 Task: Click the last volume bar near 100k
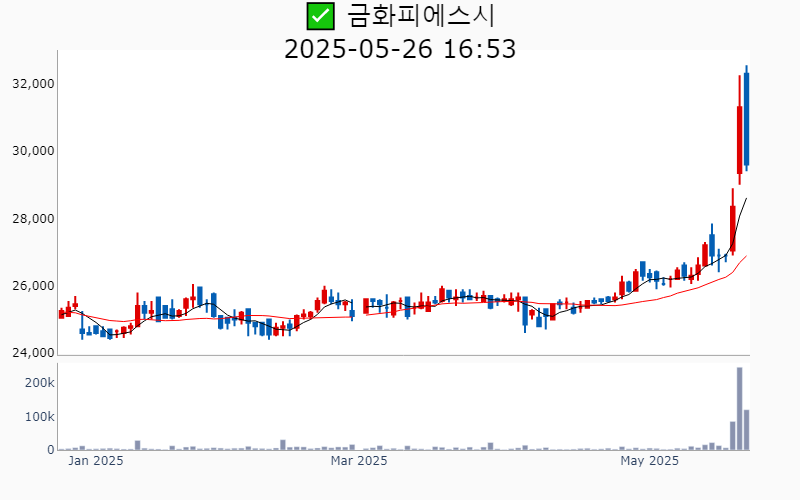click(x=746, y=430)
